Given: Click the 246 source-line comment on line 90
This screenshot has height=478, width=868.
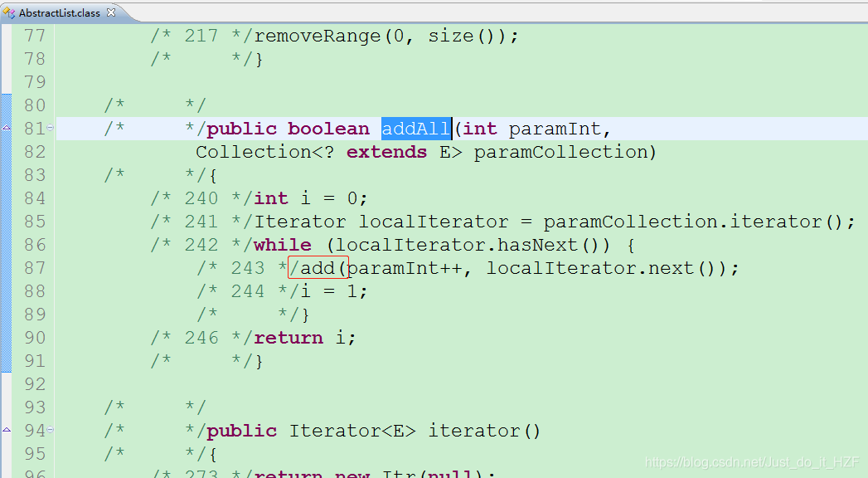Looking at the screenshot, I should 201,338.
